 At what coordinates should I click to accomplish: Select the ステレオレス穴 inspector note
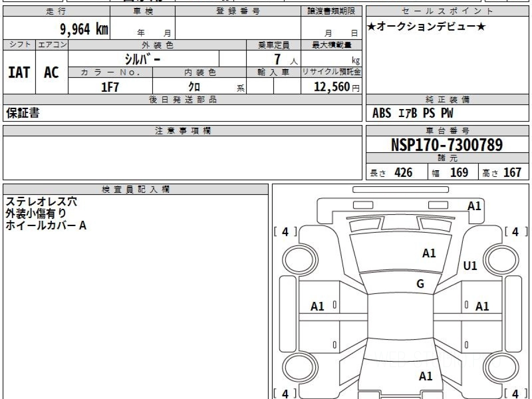(42, 202)
